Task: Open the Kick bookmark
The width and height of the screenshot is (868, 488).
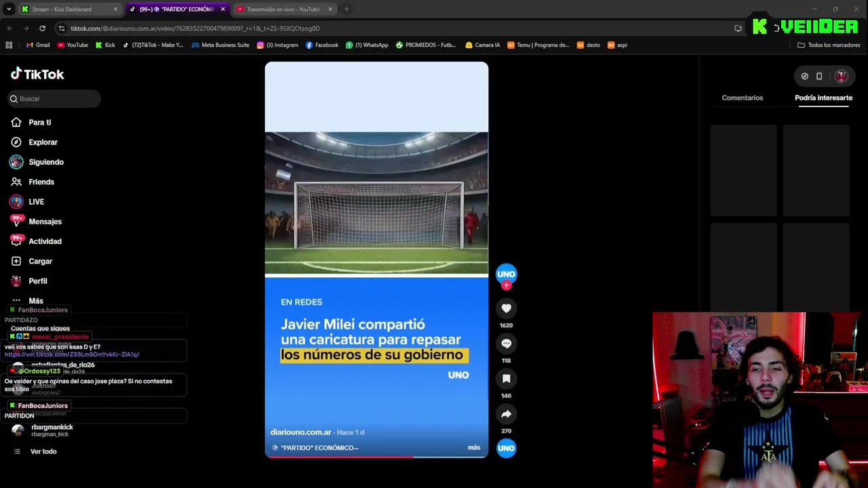Action: [105, 45]
